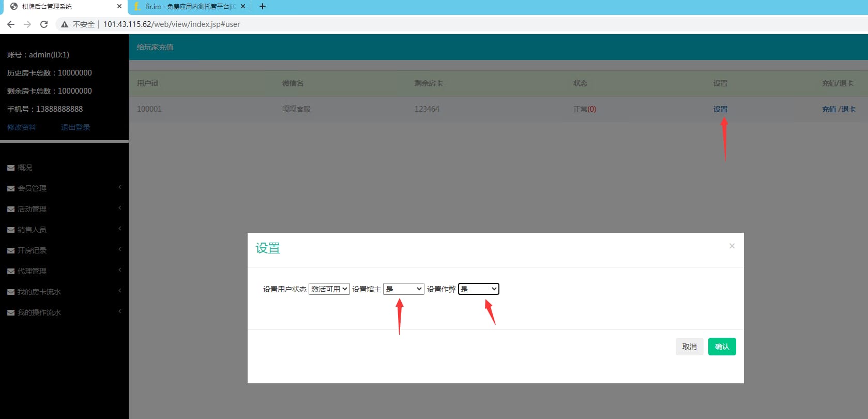The image size is (868, 419).
Task: Open the 设置用户状态 dropdown
Action: pyautogui.click(x=329, y=289)
